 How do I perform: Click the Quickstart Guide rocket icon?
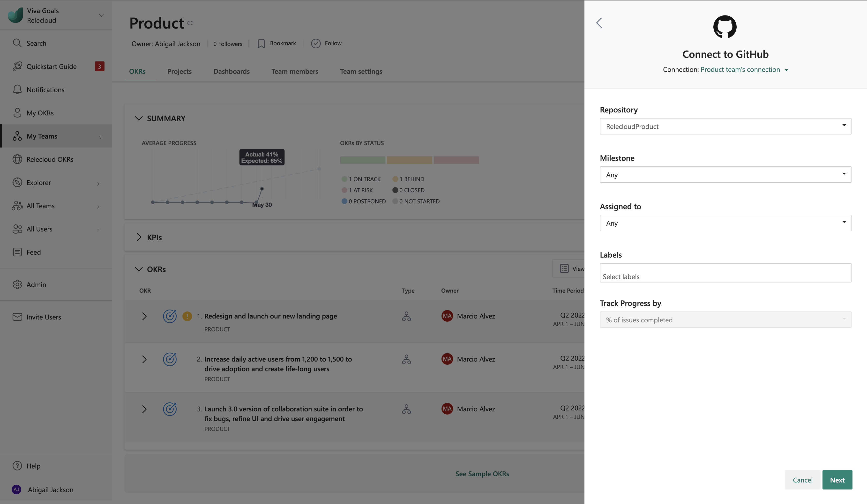(17, 66)
